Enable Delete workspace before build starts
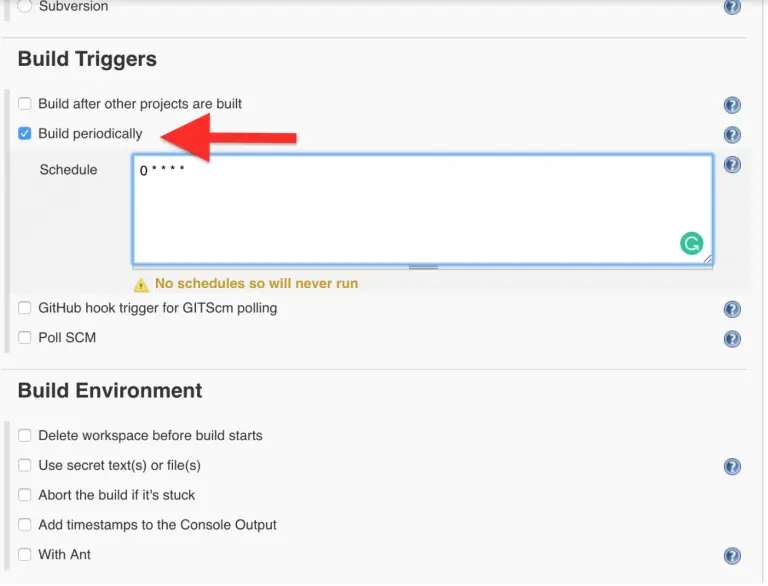The image size is (768, 586). [25, 436]
